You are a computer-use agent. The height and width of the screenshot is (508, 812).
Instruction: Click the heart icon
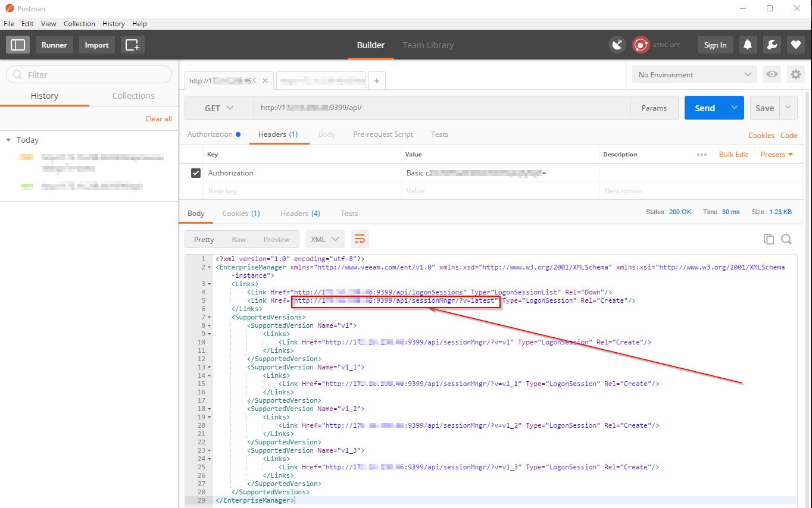[x=796, y=45]
